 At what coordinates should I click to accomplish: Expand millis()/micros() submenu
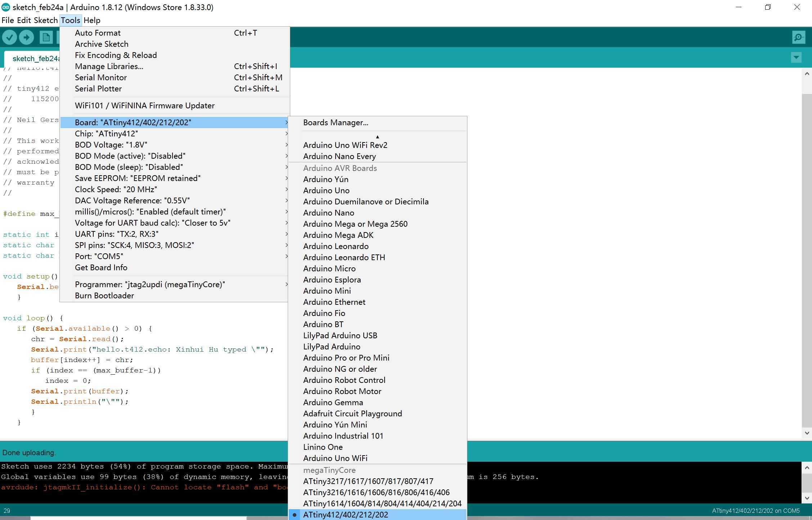(x=175, y=212)
